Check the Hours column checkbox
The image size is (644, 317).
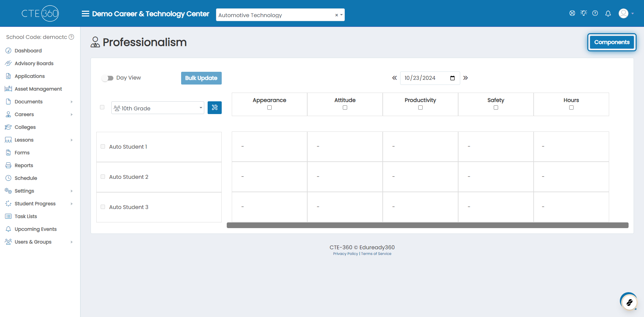click(571, 108)
